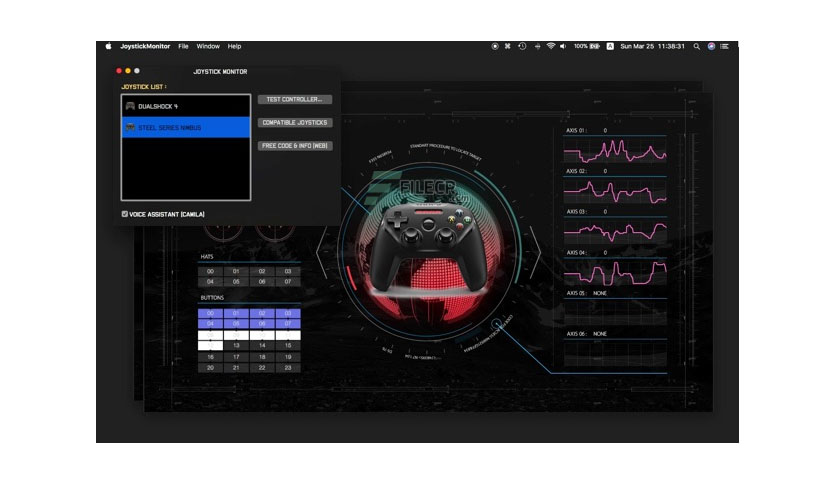Click Buttons cell 14
Screen dimensions: 836x484
[262, 345]
